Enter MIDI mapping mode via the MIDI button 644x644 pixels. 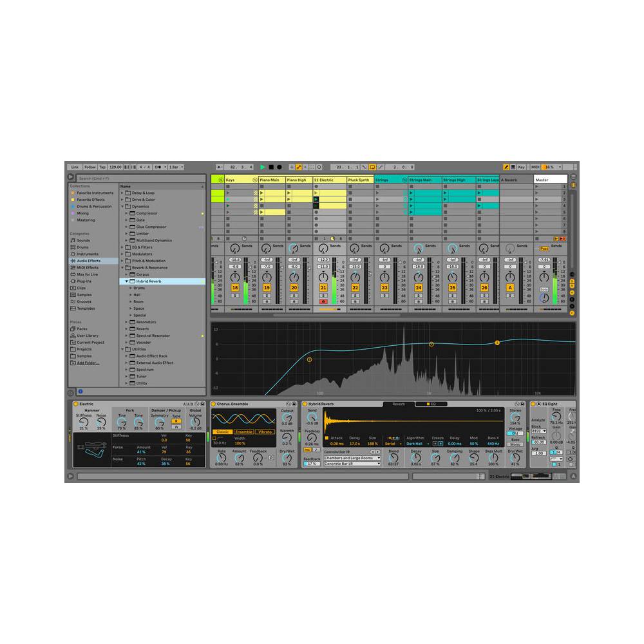point(536,166)
